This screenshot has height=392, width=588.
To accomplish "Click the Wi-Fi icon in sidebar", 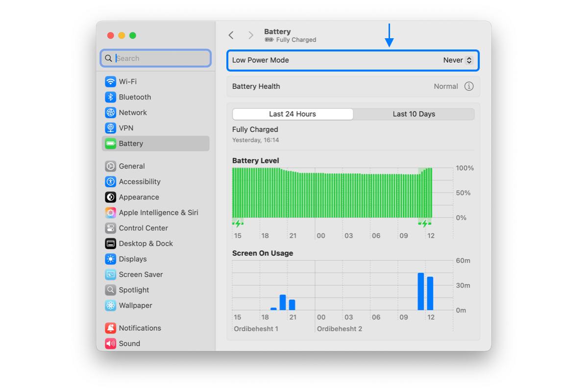I will pyautogui.click(x=111, y=81).
